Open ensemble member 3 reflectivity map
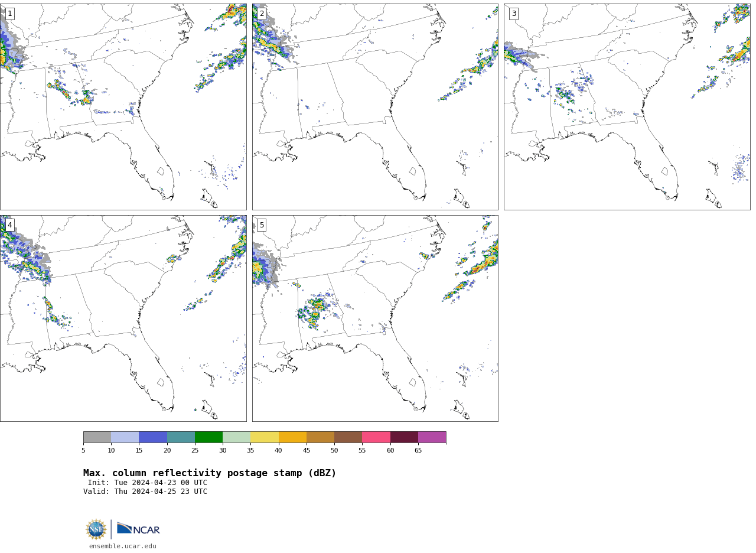The height and width of the screenshot is (553, 756). point(627,107)
